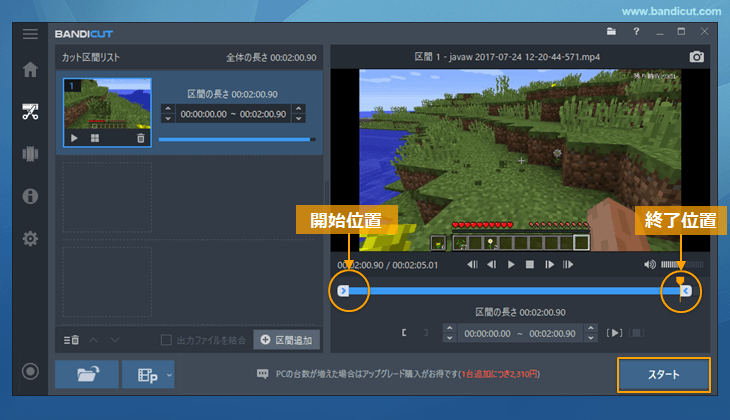Decrease segment 1 start time in list
The image size is (730, 420).
[168, 118]
